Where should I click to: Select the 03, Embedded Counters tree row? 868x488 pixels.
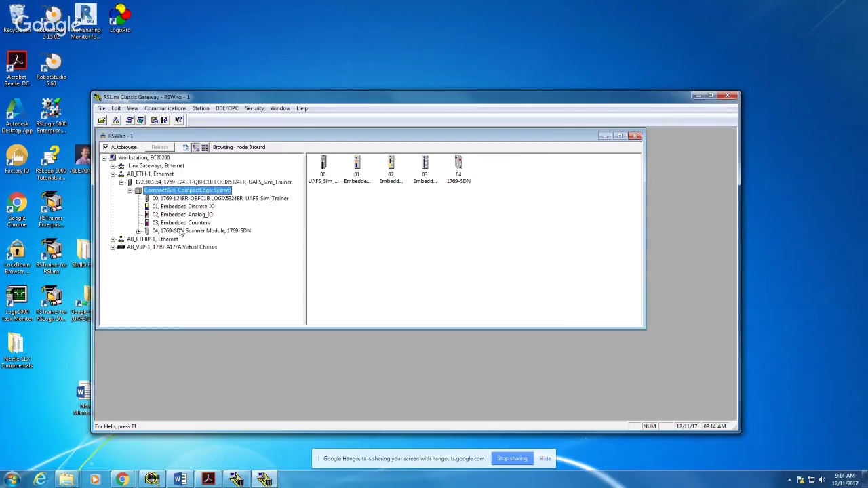(181, 222)
